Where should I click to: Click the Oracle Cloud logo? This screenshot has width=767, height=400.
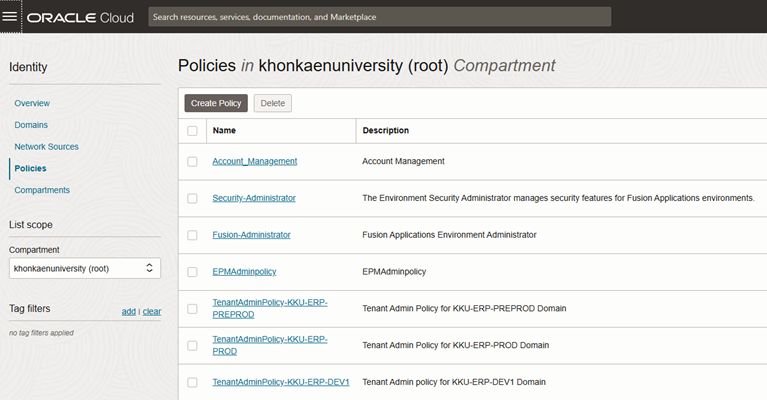point(80,18)
